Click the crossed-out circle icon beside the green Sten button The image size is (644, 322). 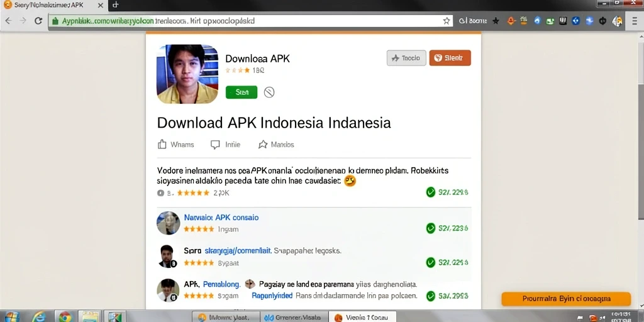(x=269, y=92)
